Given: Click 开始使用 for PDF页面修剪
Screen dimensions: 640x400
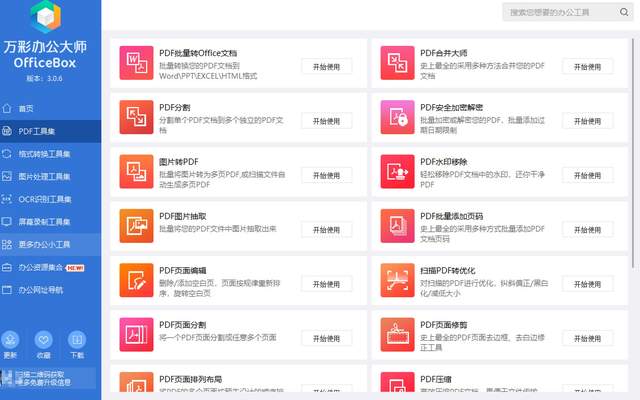Looking at the screenshot, I should point(587,338).
